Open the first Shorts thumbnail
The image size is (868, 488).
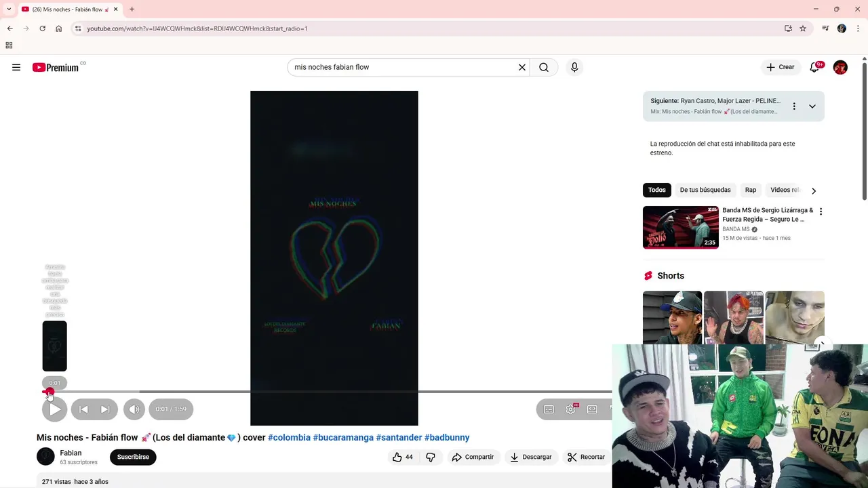coord(672,317)
